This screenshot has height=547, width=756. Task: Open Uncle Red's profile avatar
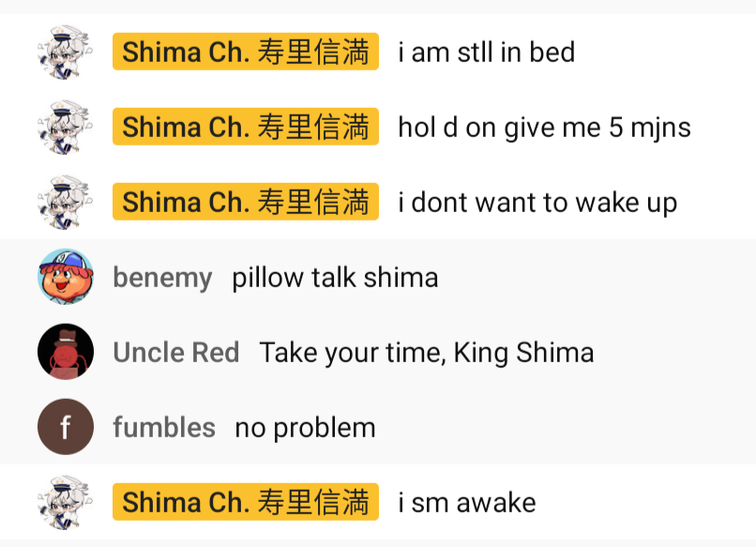pyautogui.click(x=66, y=352)
